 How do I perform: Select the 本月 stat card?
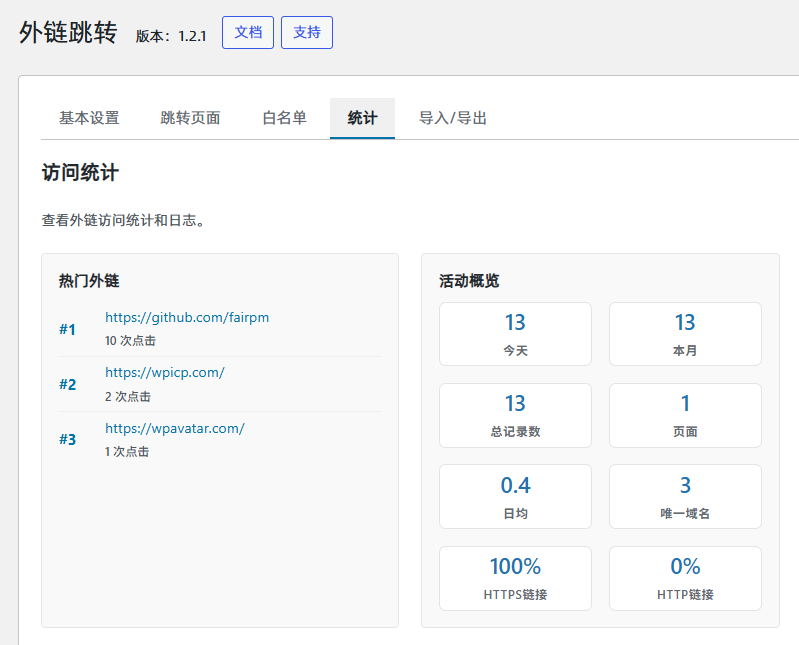coord(685,334)
